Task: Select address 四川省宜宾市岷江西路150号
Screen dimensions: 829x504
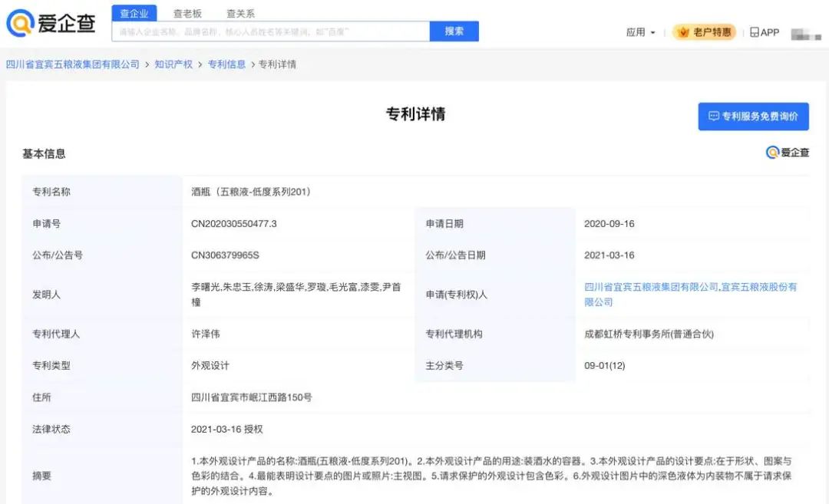Action: tap(252, 397)
